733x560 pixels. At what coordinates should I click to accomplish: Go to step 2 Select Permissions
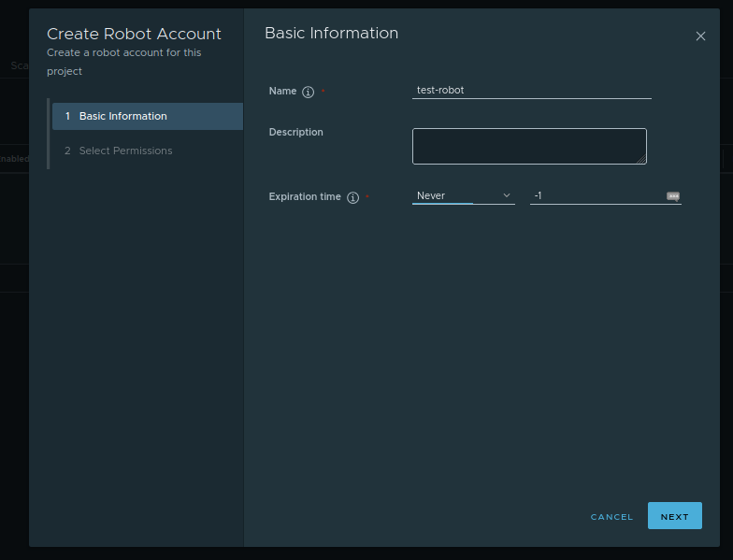(148, 151)
